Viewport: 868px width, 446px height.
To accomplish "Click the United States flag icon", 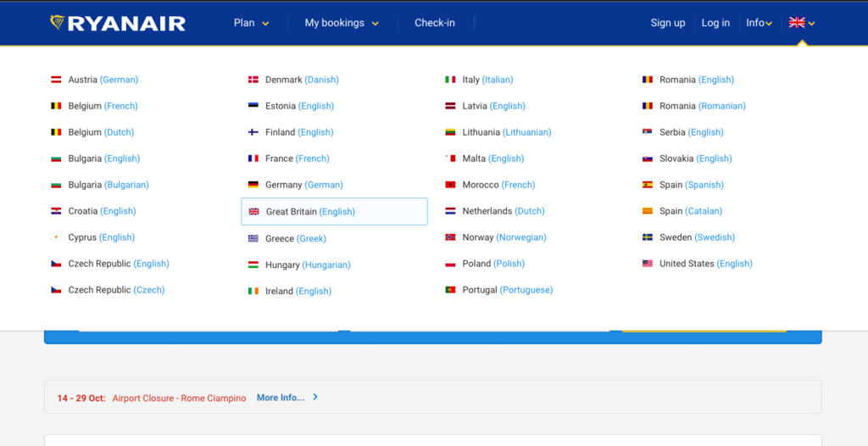I will tap(647, 264).
